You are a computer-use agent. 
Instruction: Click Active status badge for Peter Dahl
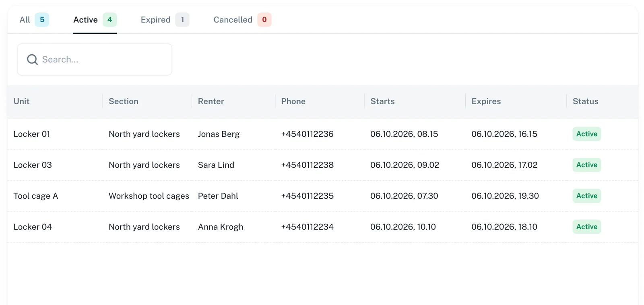[587, 196]
